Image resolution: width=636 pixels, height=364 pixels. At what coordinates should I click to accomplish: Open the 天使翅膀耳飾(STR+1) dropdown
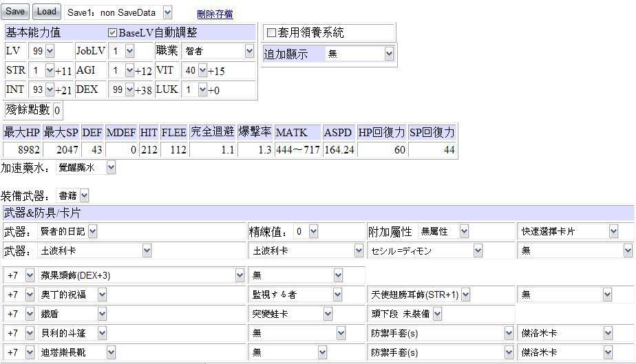(420, 295)
